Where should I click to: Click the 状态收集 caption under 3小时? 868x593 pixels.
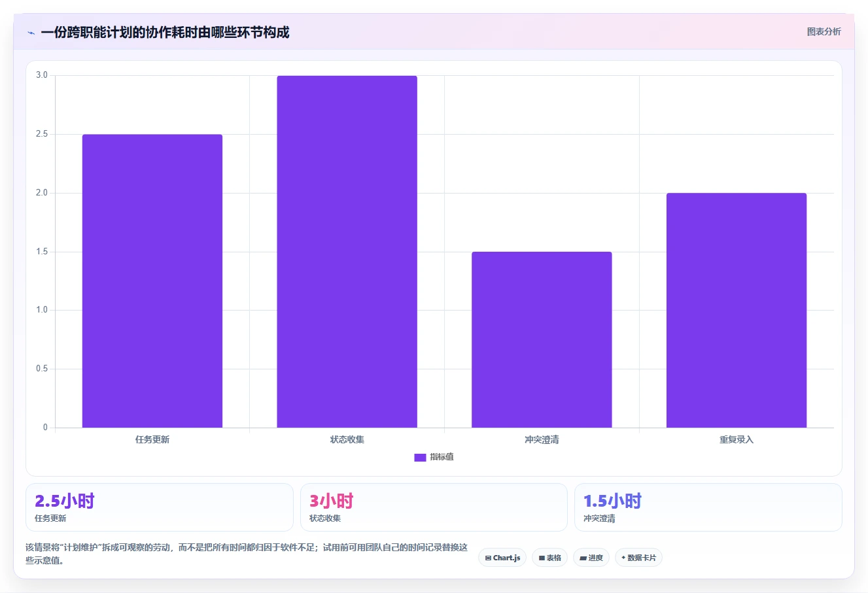pos(325,518)
